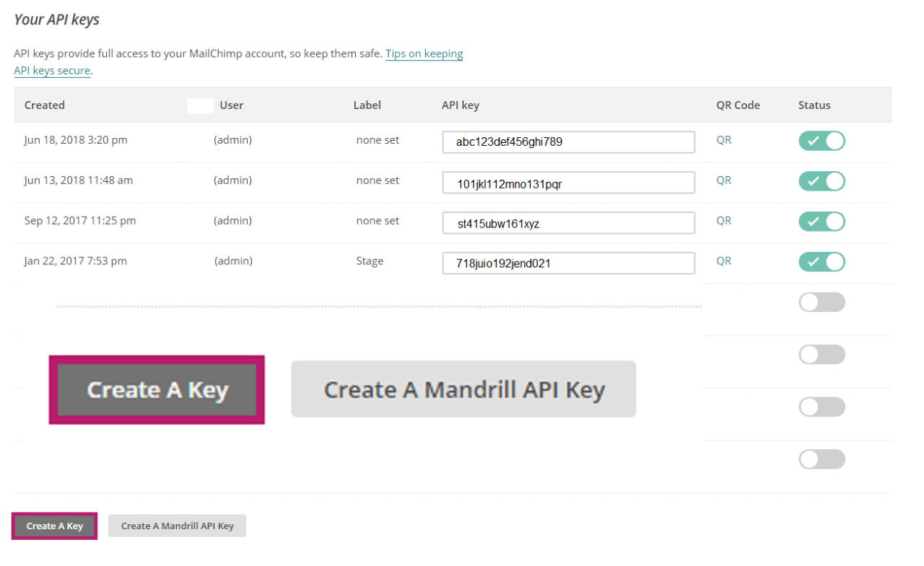The image size is (924, 566).
Task: Click the small bottom-row Create A Mandrill API Key button
Action: [177, 526]
